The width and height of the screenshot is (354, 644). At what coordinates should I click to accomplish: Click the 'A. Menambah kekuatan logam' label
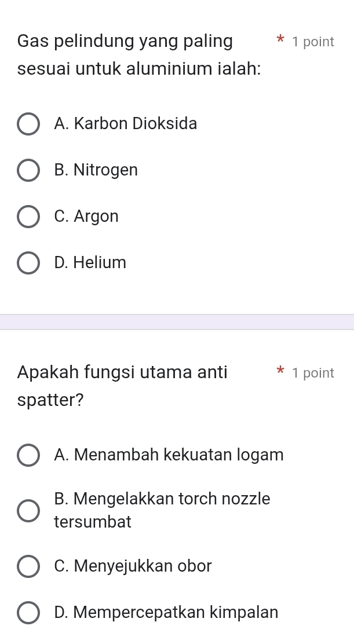[169, 455]
